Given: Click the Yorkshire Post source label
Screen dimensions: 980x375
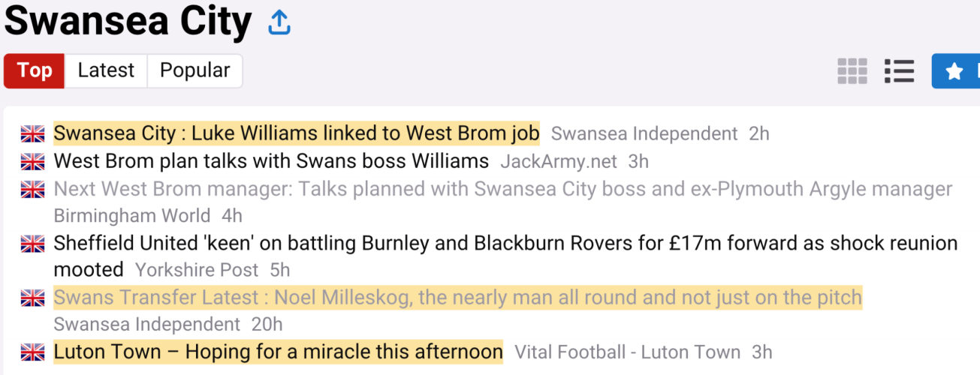Looking at the screenshot, I should [197, 270].
